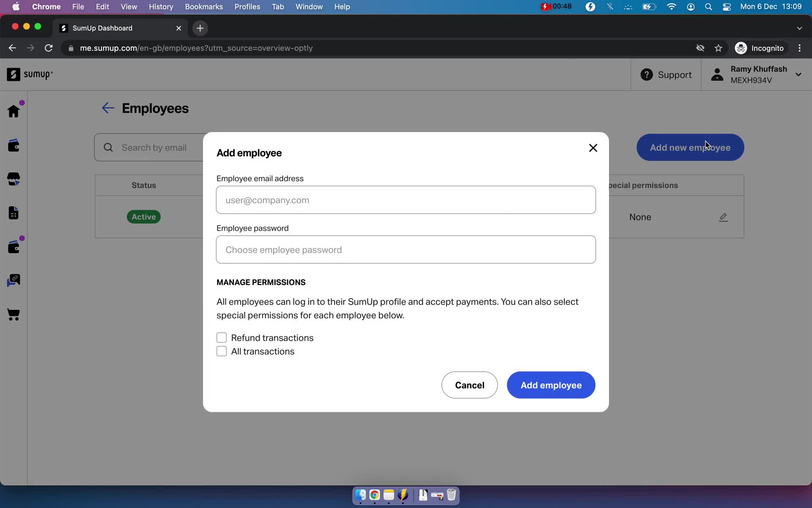Open the store/shop icon in sidebar
Viewport: 812px width, 508px height.
pos(14,179)
